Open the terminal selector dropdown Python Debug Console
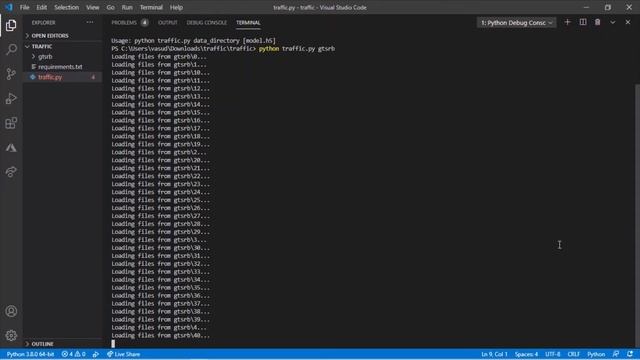640x360 pixels. tap(516, 23)
